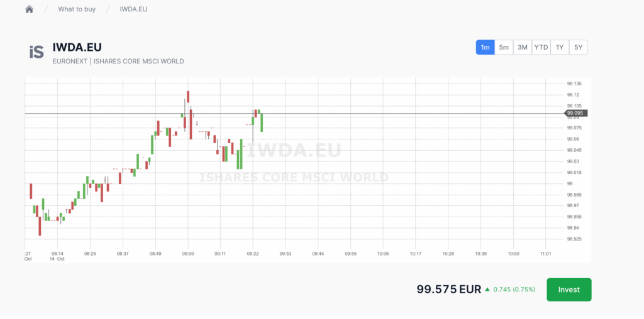
Task: Switch chart to 3M range
Action: [x=522, y=47]
